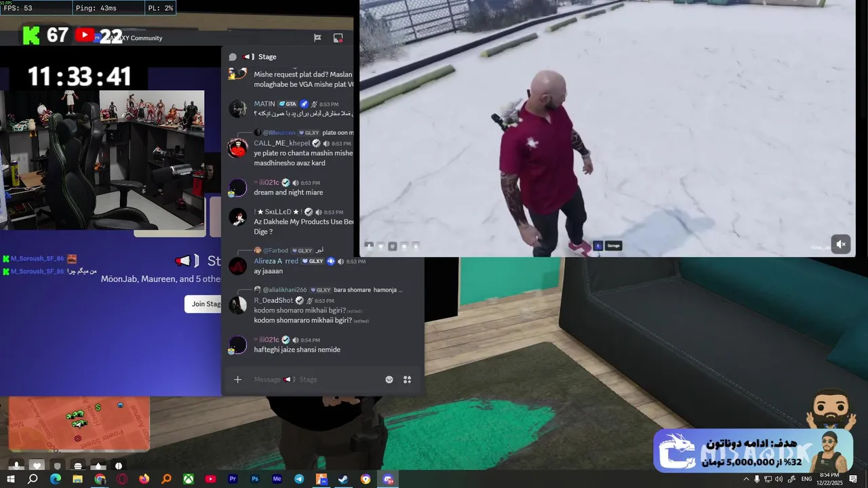The height and width of the screenshot is (488, 868).
Task: Switch to Discord on taskbar
Action: [388, 479]
